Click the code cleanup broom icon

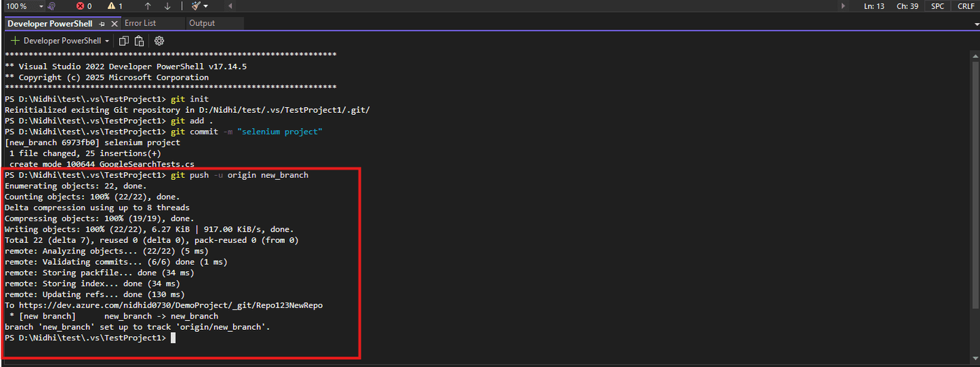tap(196, 6)
